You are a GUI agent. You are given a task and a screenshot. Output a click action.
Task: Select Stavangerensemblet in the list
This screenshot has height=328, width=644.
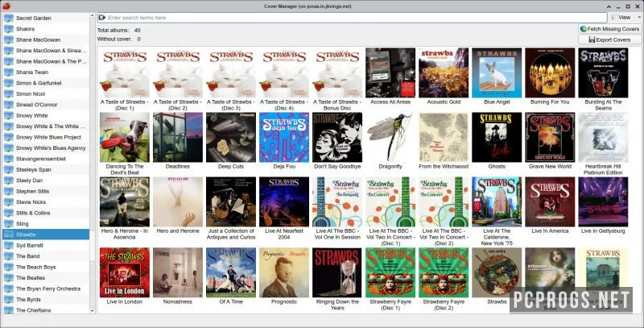46,159
